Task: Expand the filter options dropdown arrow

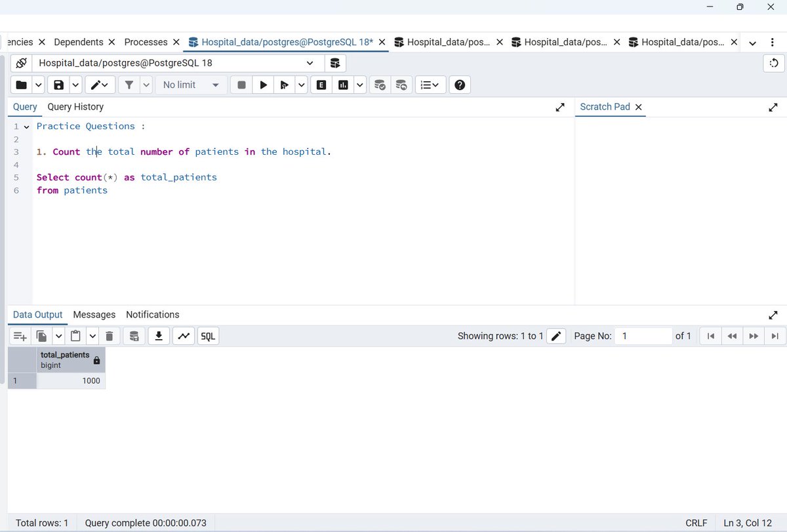Action: point(146,85)
